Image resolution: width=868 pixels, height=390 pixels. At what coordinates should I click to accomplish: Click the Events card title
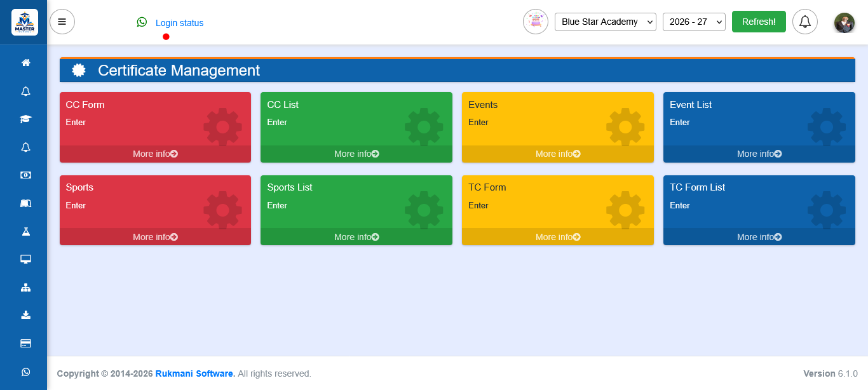click(x=483, y=105)
